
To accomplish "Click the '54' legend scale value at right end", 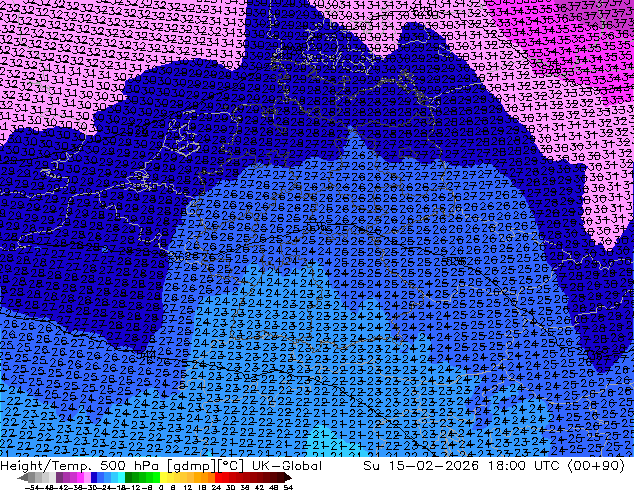I will [x=288, y=488].
